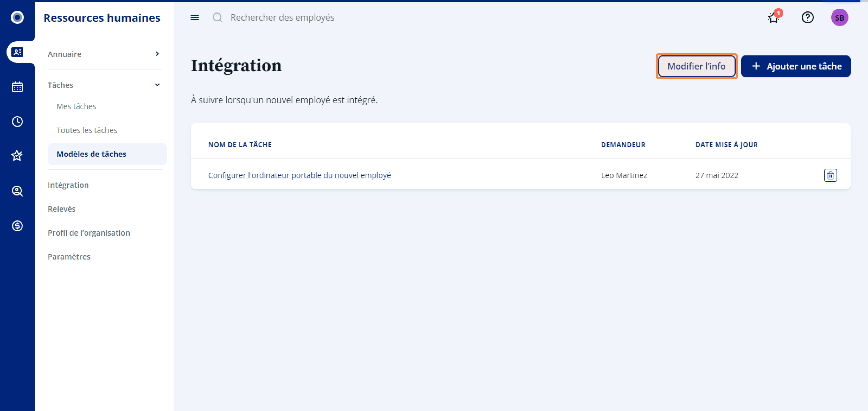Collapse the Tâches section chevron

coord(157,85)
